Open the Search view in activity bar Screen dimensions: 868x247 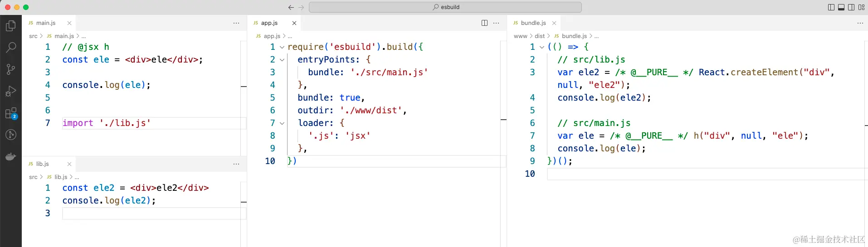[x=11, y=48]
